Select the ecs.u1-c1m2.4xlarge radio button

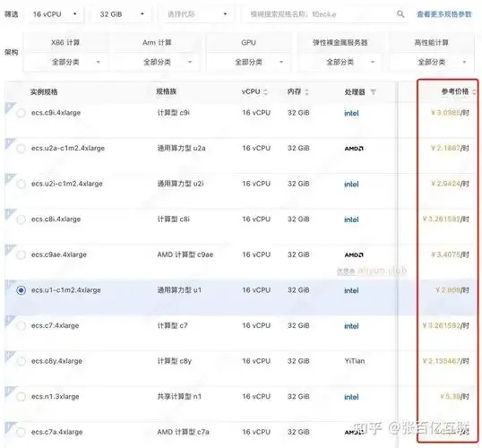[x=21, y=290]
